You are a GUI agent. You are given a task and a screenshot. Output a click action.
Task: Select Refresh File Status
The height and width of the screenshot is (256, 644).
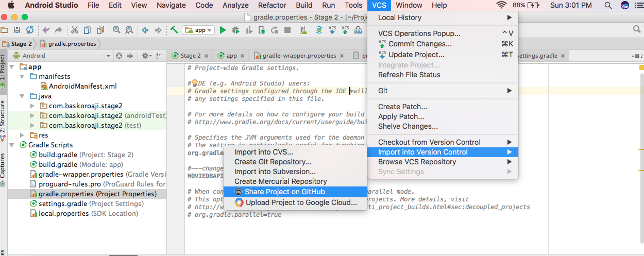[x=443, y=75]
